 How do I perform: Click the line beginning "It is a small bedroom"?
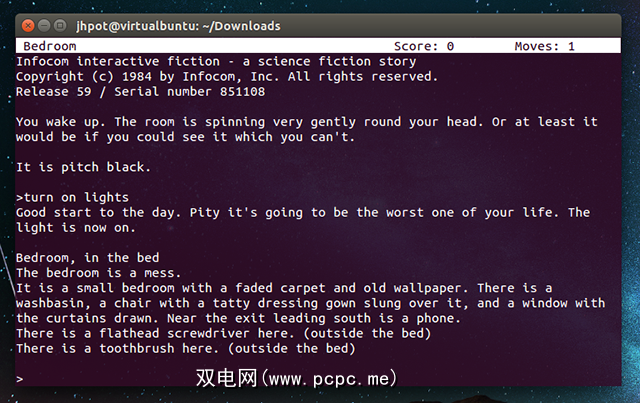284,288
